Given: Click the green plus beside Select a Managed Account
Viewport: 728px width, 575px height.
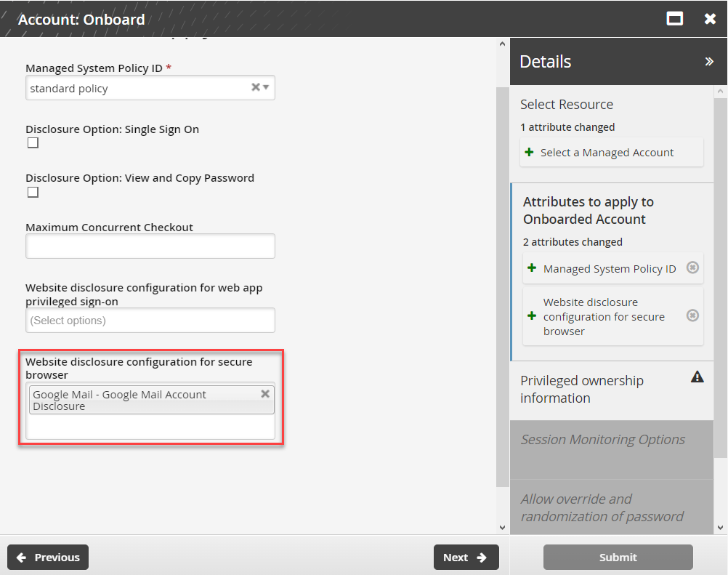Looking at the screenshot, I should (x=527, y=152).
